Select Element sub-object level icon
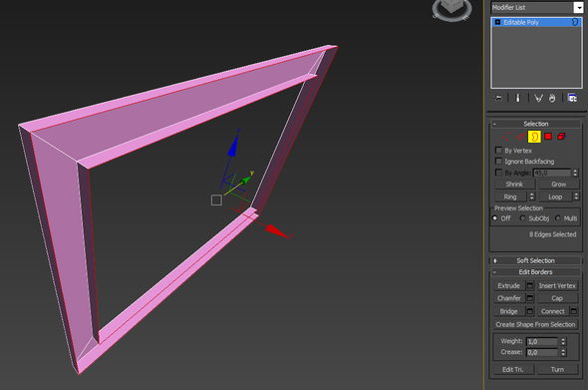 [x=561, y=137]
